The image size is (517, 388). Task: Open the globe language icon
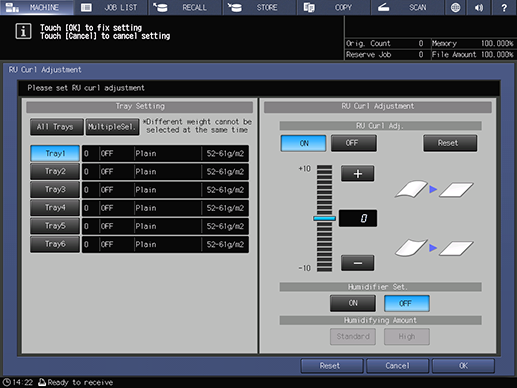455,7
